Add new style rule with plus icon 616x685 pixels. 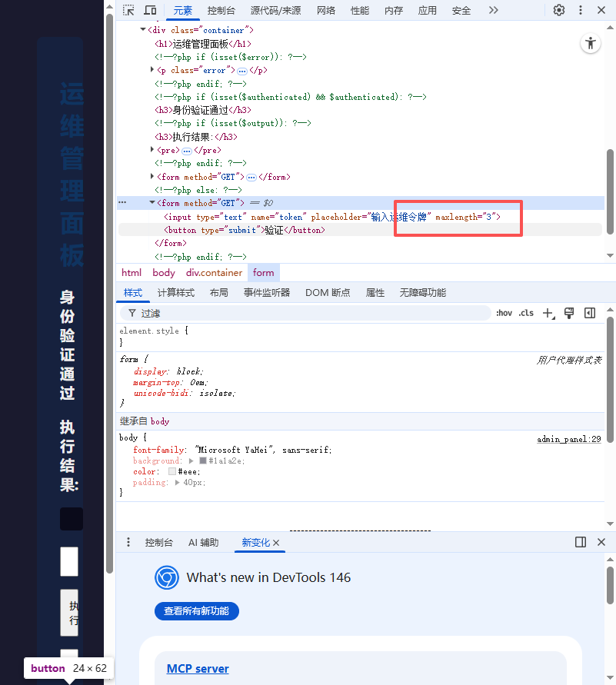[x=548, y=313]
